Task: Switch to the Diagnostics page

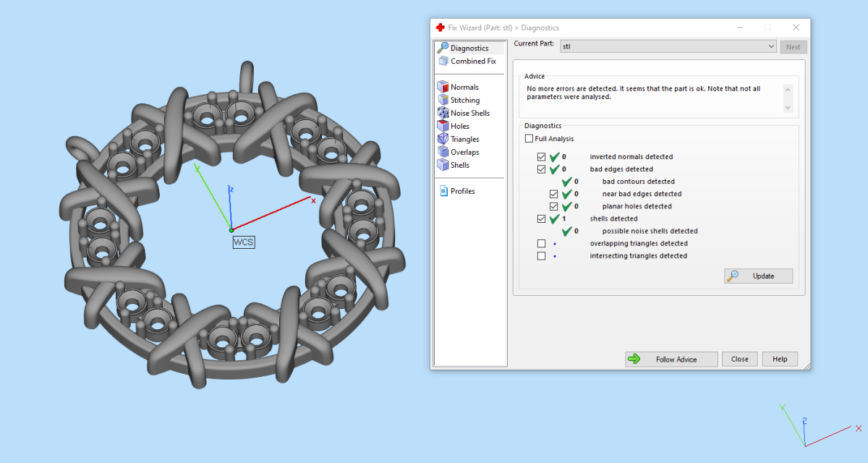Action: point(469,48)
